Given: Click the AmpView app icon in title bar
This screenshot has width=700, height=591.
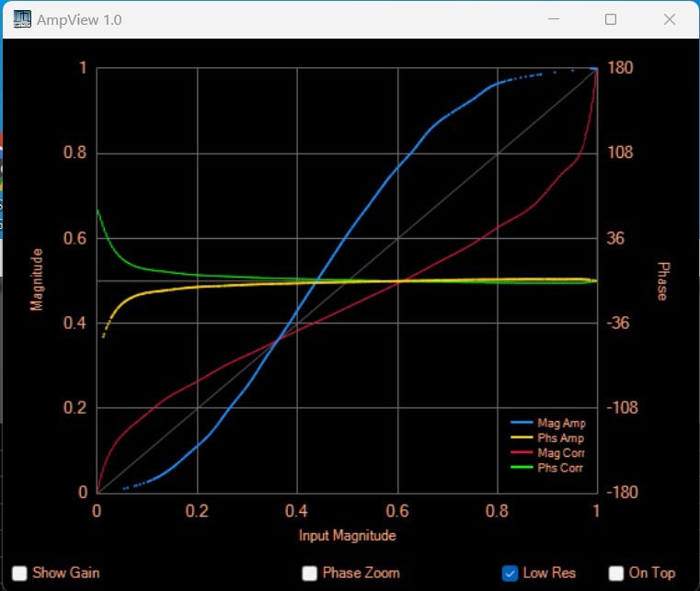Looking at the screenshot, I should coord(20,19).
